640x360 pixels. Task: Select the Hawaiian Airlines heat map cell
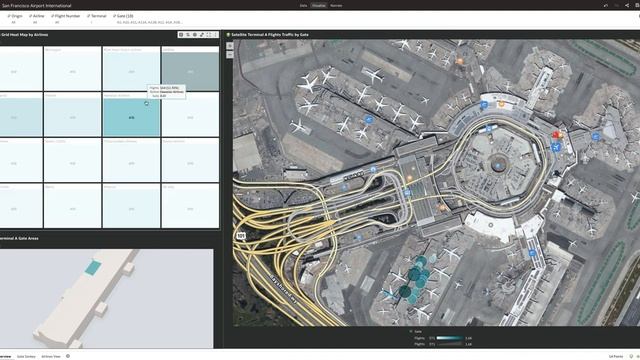click(x=131, y=114)
